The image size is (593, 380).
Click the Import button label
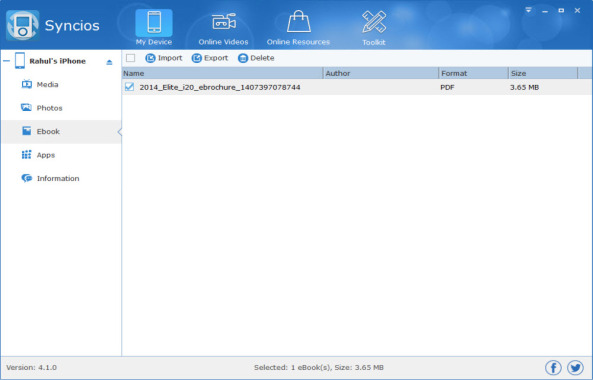click(x=170, y=58)
